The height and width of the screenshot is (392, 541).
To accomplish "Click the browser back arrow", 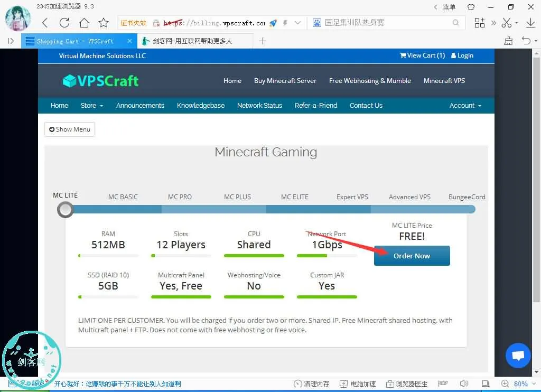I will [45, 23].
